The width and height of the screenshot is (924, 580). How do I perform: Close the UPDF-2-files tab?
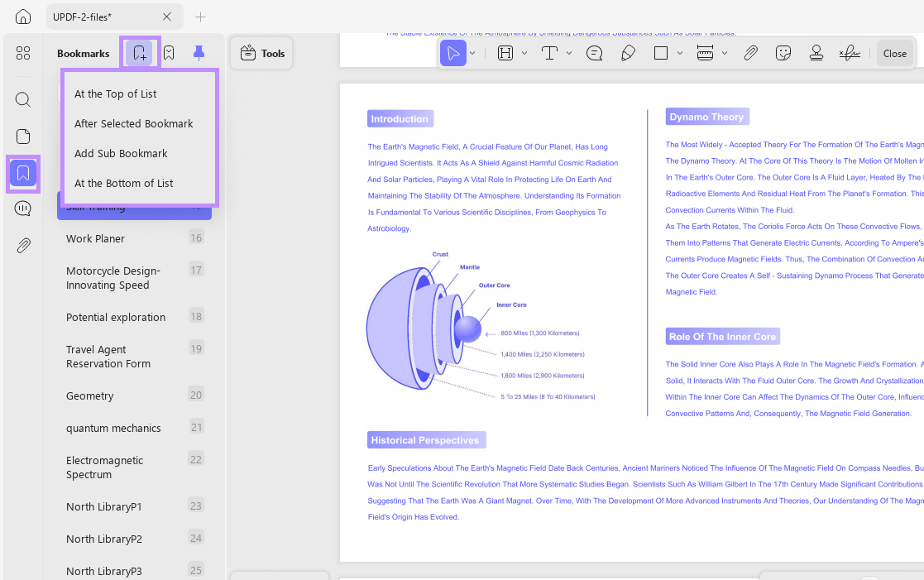[167, 17]
